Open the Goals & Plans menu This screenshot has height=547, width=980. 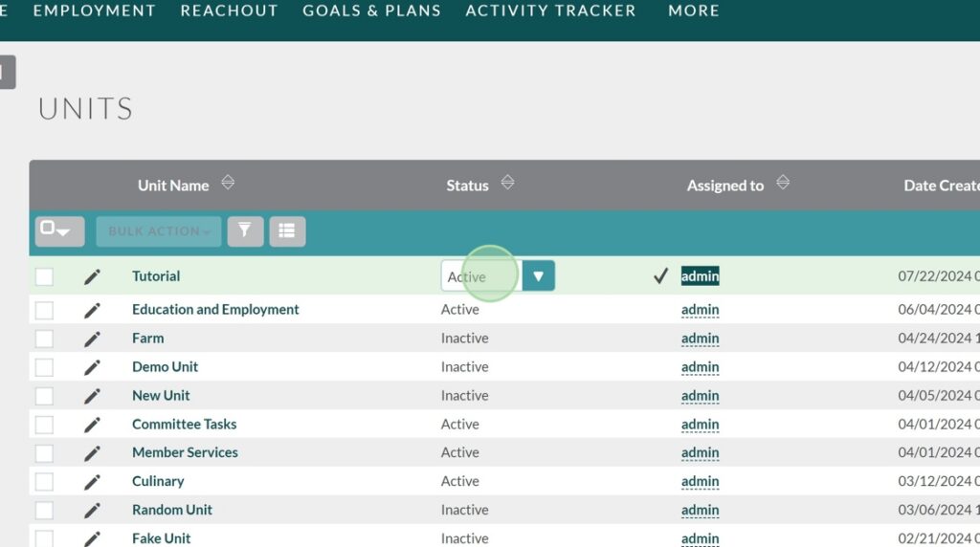pos(371,11)
